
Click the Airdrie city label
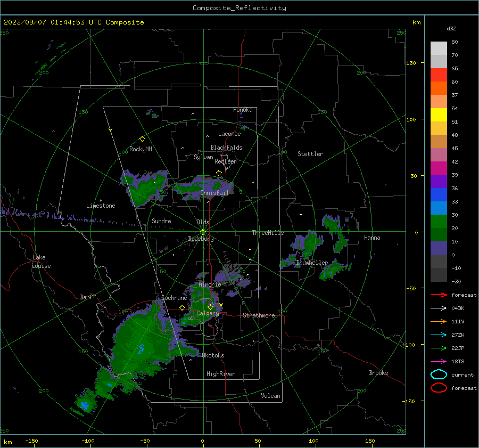pos(210,284)
